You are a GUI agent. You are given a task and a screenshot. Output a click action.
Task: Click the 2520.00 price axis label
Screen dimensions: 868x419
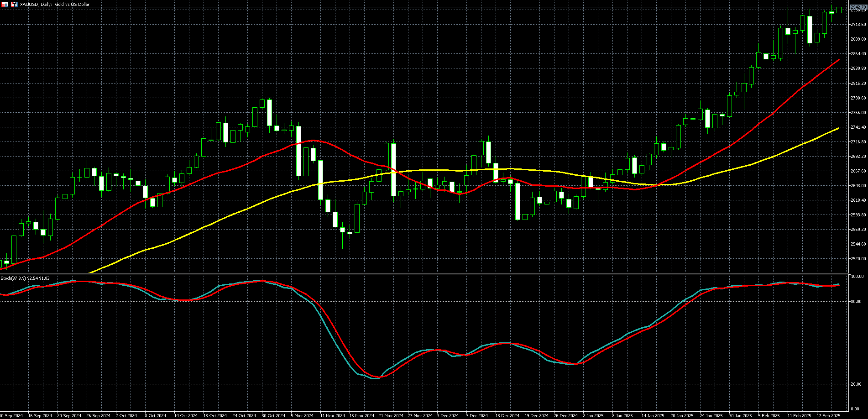click(858, 259)
